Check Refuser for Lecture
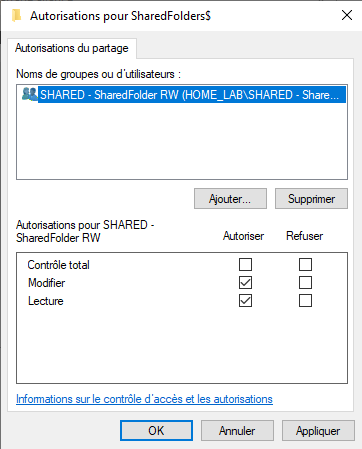Image resolution: width=362 pixels, height=449 pixels. click(x=305, y=301)
